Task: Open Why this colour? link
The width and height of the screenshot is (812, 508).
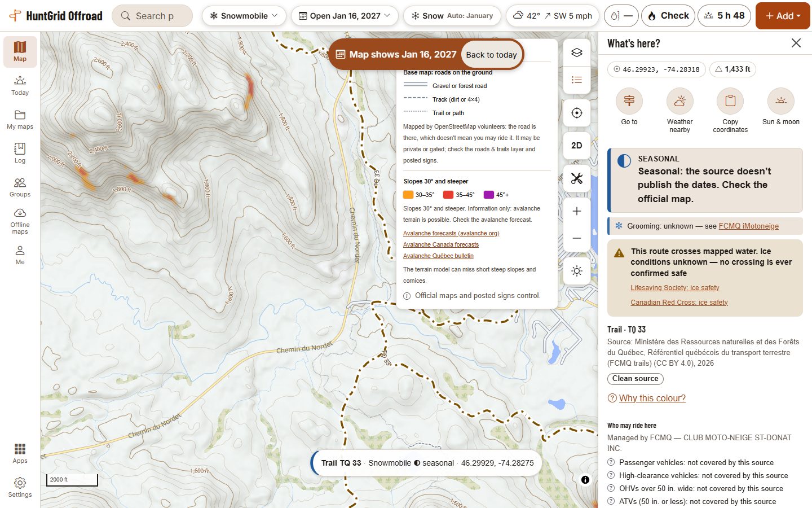Action: click(x=652, y=398)
